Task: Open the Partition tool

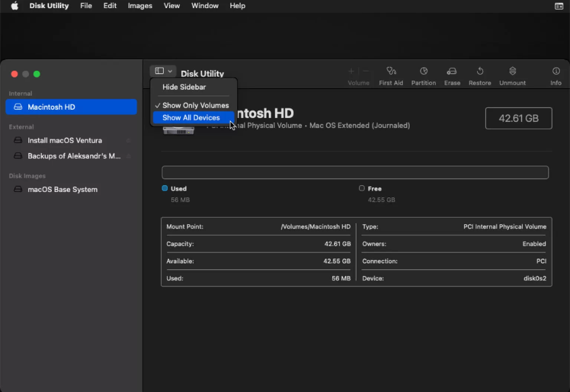Action: pos(423,71)
